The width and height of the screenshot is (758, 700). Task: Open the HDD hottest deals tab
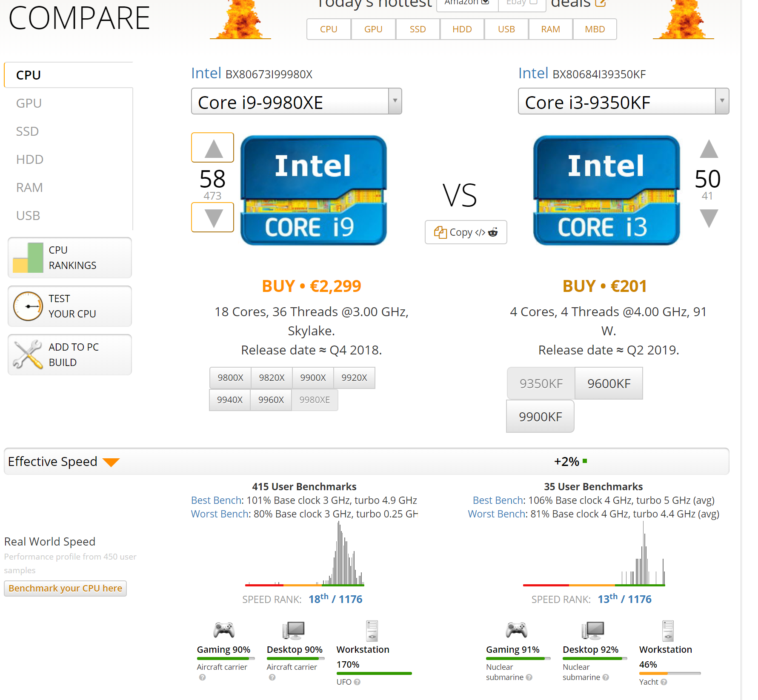pos(462,29)
